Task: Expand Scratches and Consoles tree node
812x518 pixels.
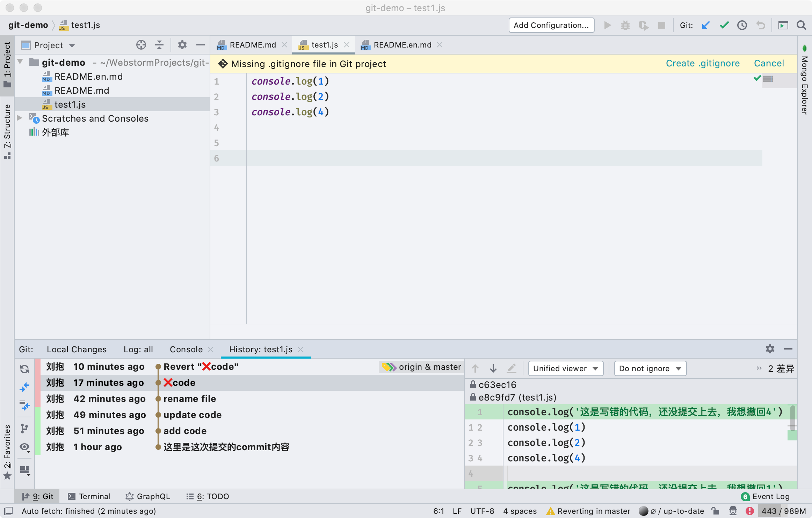Action: (20, 118)
